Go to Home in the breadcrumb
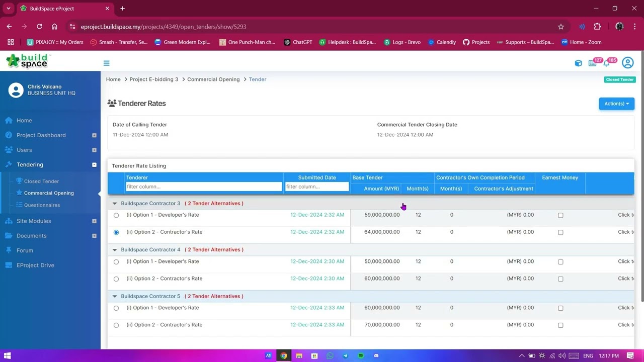 click(113, 79)
